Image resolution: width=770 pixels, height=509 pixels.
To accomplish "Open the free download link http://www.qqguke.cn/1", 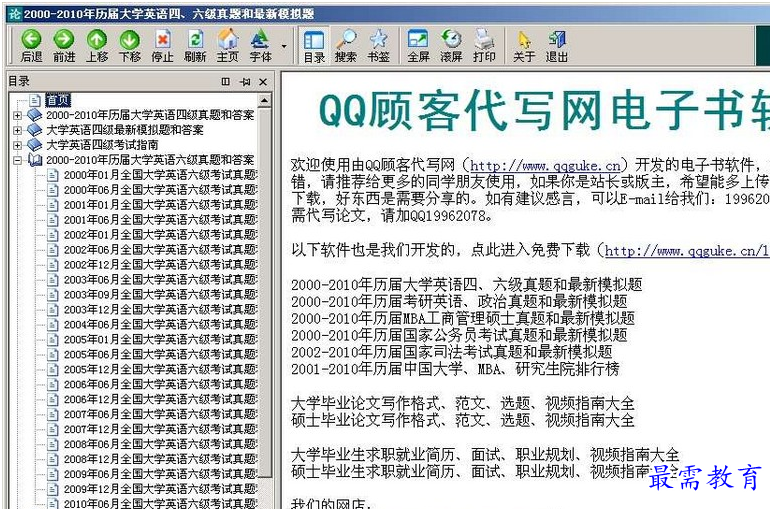I will 687,251.
